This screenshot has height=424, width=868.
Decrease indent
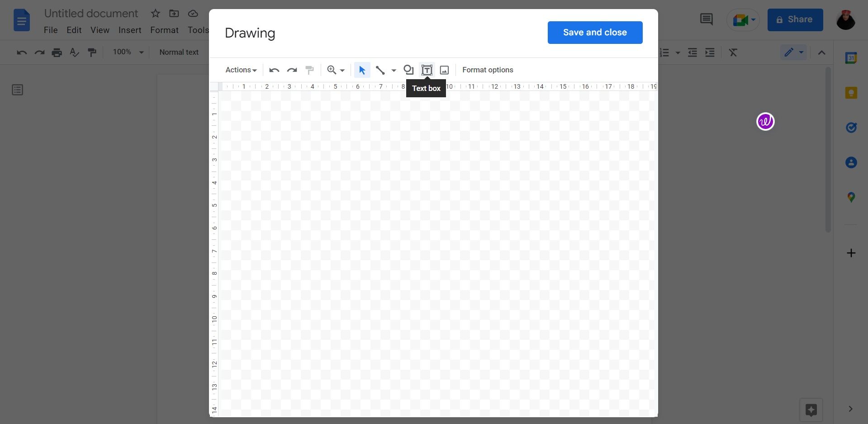(693, 52)
